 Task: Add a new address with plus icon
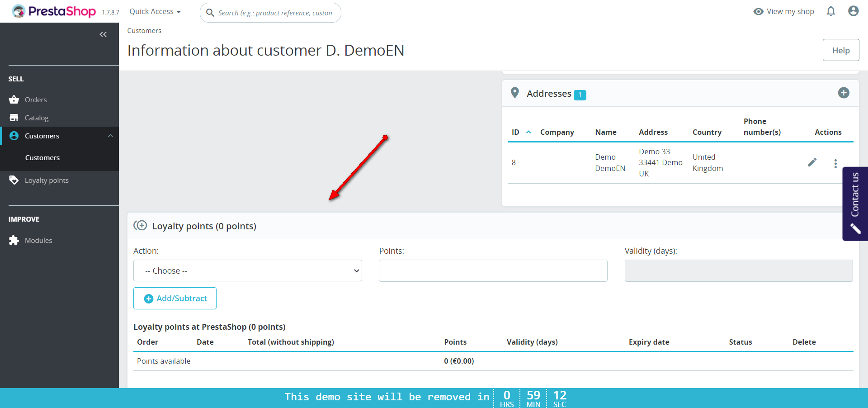click(x=844, y=93)
